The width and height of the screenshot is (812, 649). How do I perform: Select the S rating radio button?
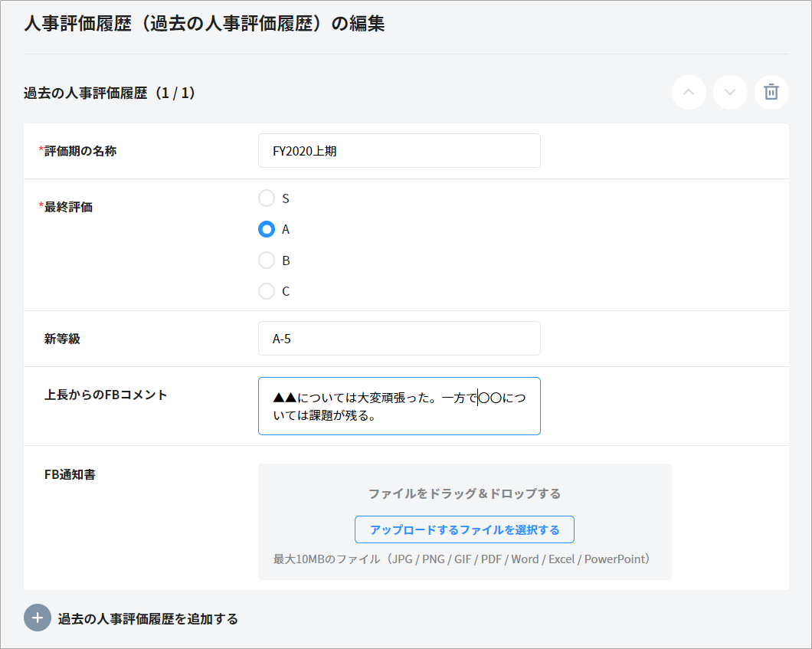(x=267, y=198)
